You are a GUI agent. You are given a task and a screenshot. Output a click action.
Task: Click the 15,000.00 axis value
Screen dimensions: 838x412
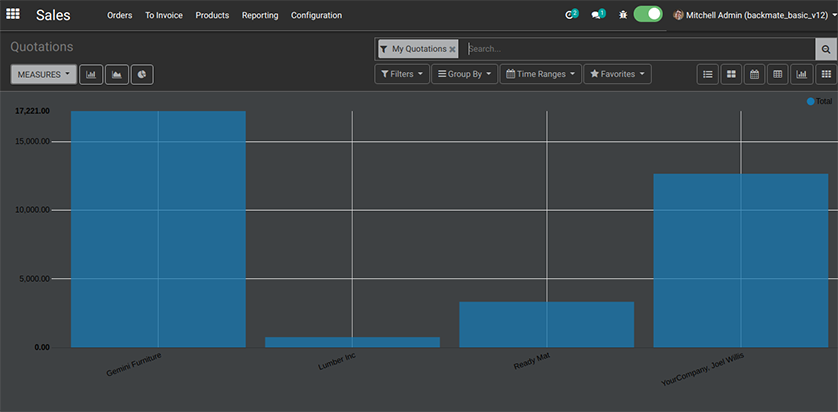[33, 142]
